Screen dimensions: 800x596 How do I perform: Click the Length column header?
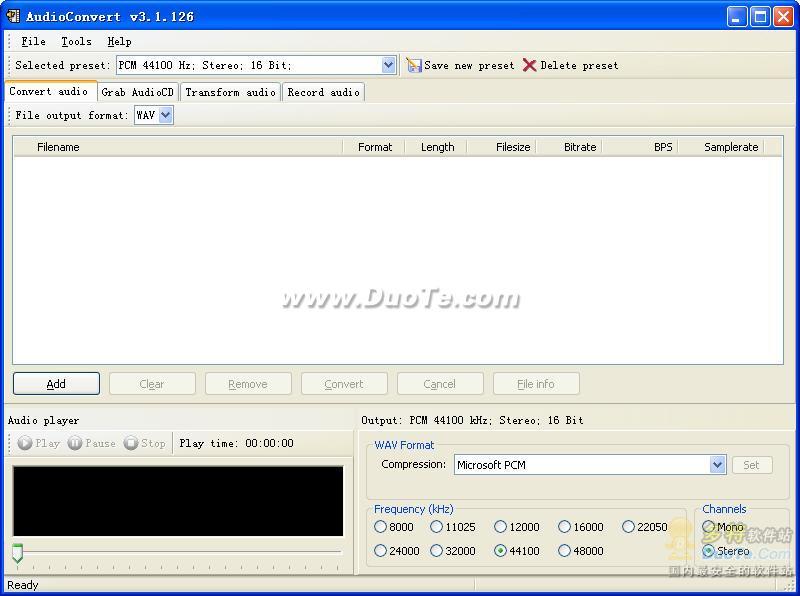coord(436,147)
